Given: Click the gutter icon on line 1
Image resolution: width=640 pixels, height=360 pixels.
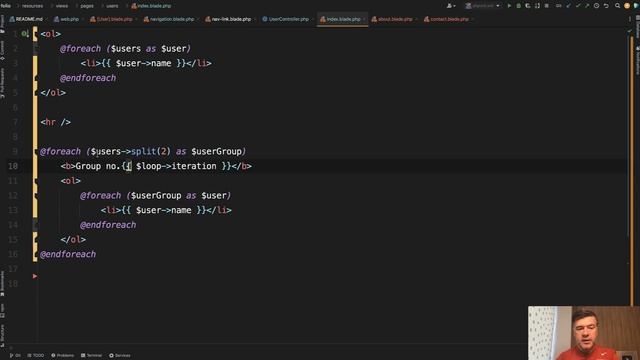Looking at the screenshot, I should click(x=25, y=34).
